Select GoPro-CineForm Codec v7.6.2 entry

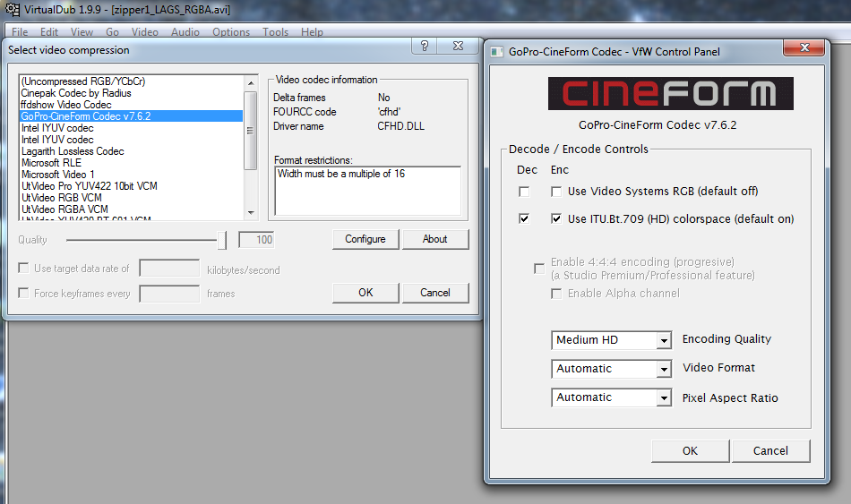(131, 116)
